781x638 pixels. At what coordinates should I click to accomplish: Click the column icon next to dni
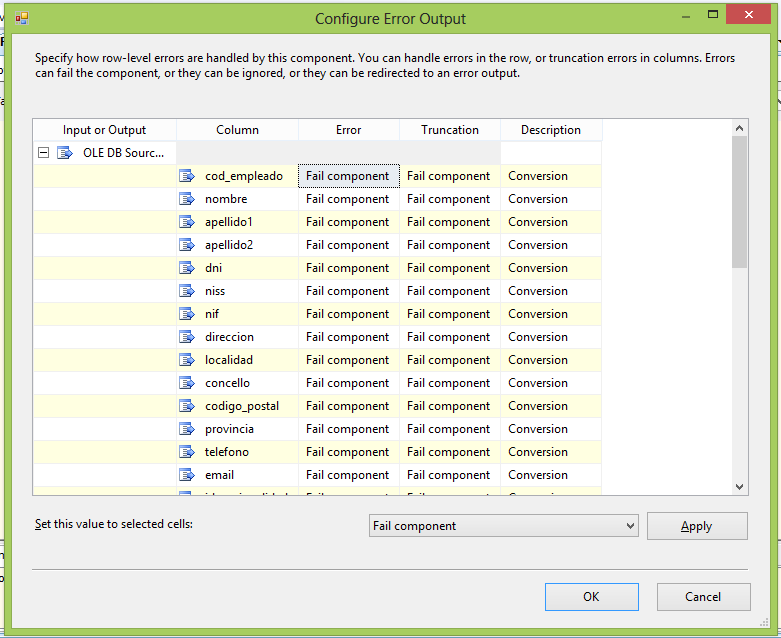pos(186,268)
